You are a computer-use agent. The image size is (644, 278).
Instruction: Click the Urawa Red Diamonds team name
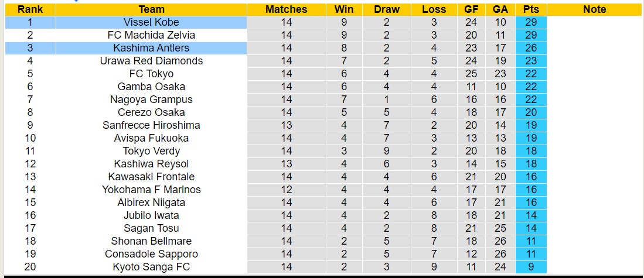point(151,61)
